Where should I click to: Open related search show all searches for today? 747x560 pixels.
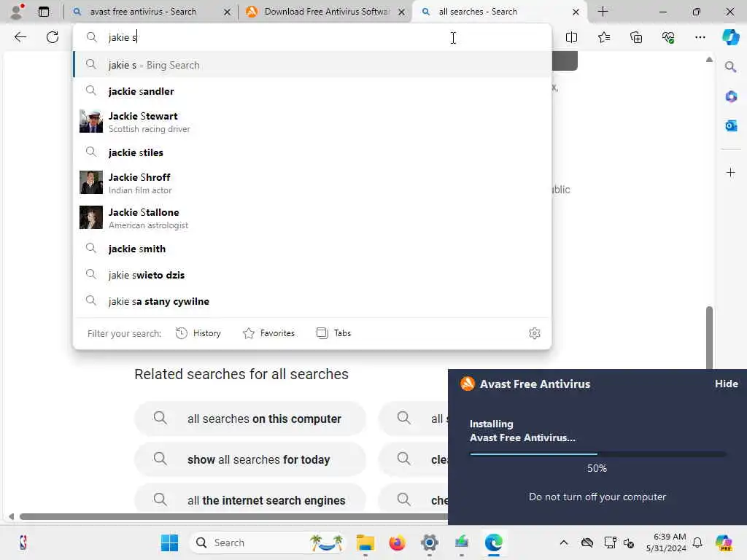pos(250,459)
